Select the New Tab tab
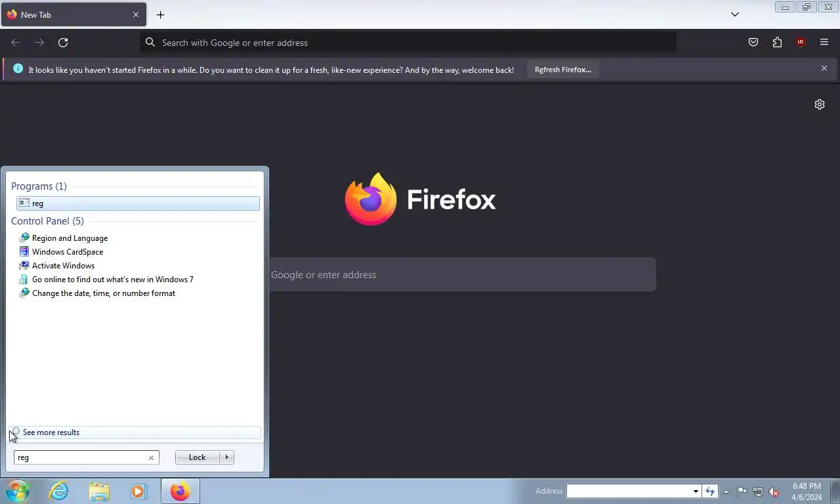The height and width of the screenshot is (504, 840). pyautogui.click(x=73, y=14)
